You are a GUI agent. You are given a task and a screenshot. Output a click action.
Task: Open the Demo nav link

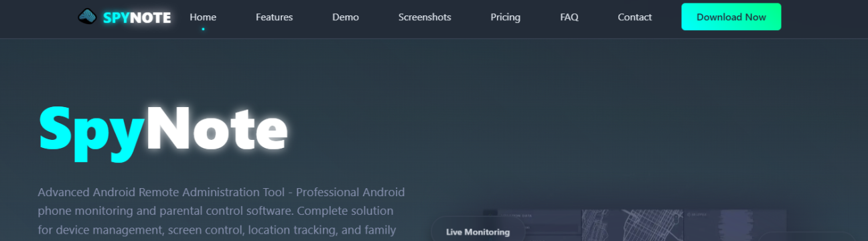click(x=346, y=17)
